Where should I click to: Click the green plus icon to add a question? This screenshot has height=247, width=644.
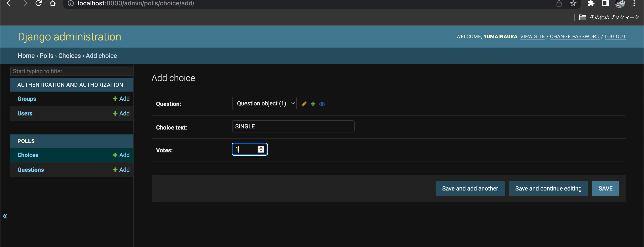[313, 104]
